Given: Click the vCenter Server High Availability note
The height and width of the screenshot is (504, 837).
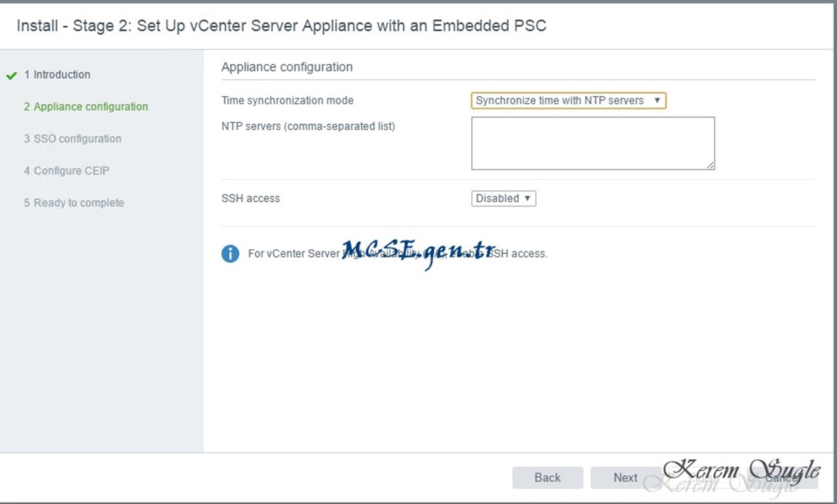Looking at the screenshot, I should pos(398,253).
